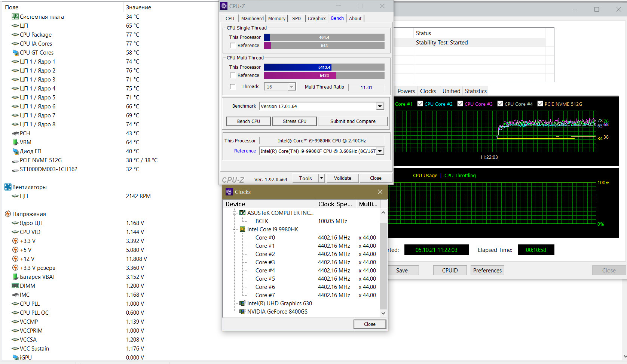Open the Threads count dropdown
Screen dimensions: 627x364
click(x=292, y=87)
